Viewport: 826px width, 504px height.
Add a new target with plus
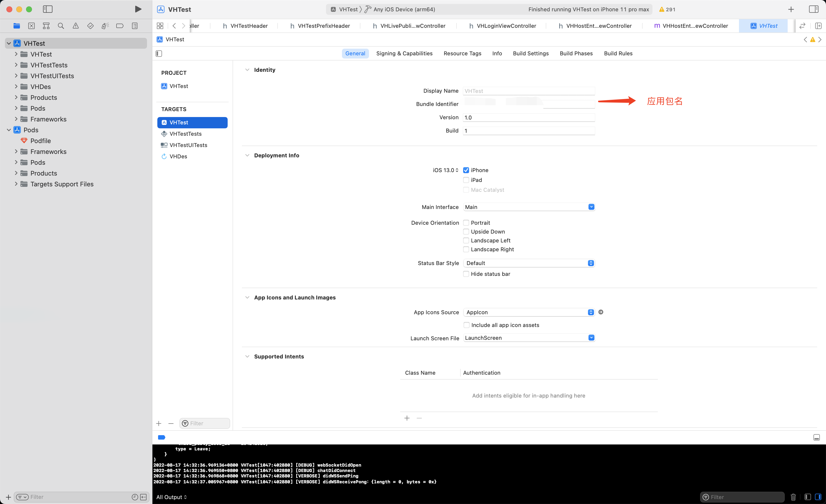[159, 424]
